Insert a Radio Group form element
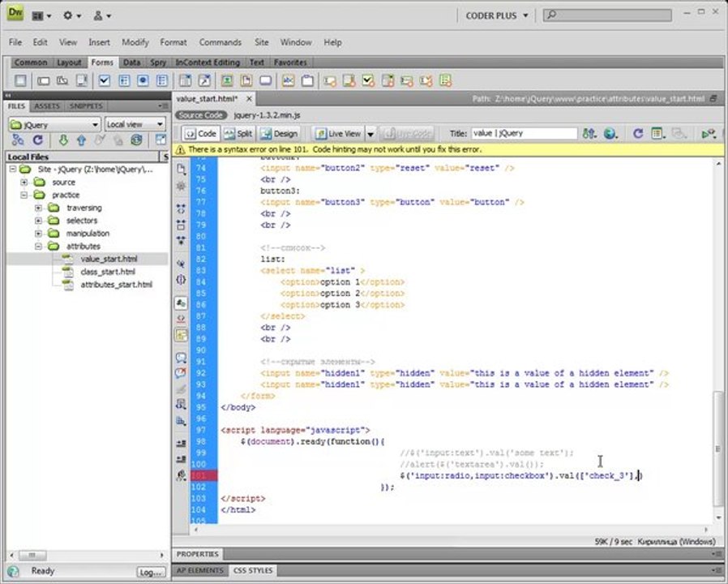The width and height of the screenshot is (728, 584). point(161,81)
